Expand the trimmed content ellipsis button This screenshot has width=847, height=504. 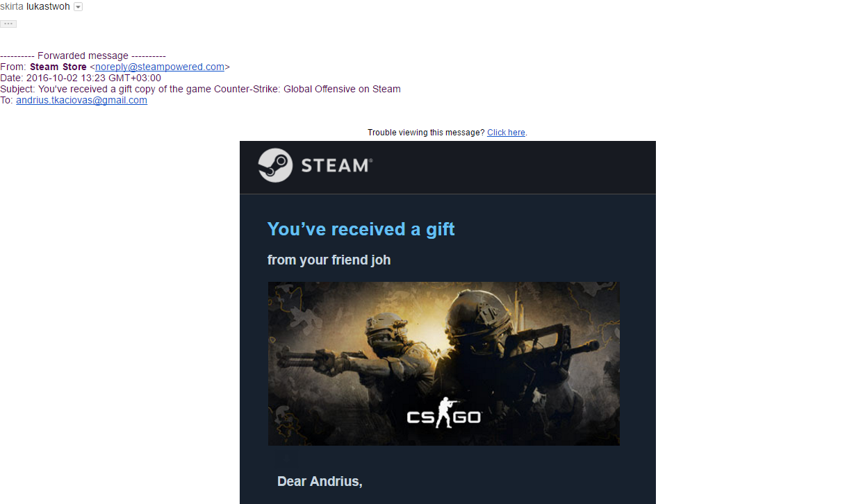tap(8, 24)
